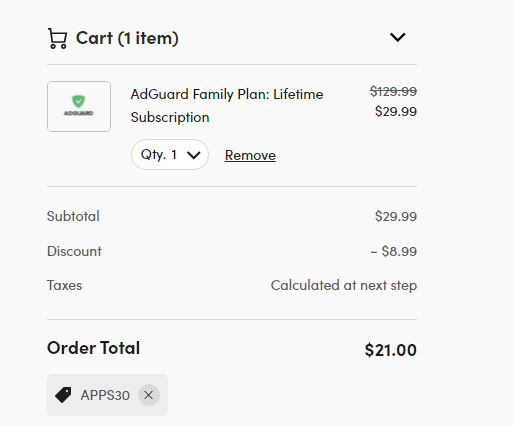Open the Qty. 1 dropdown
Screen dimensions: 513x426
pyautogui.click(x=170, y=155)
